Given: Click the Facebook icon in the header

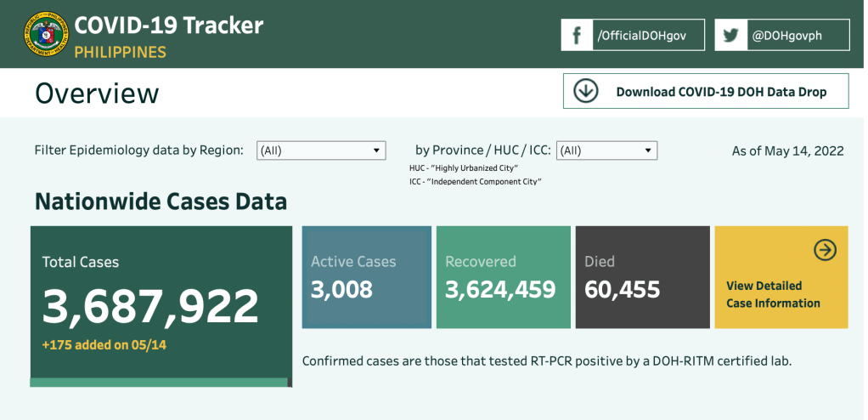Looking at the screenshot, I should [577, 36].
